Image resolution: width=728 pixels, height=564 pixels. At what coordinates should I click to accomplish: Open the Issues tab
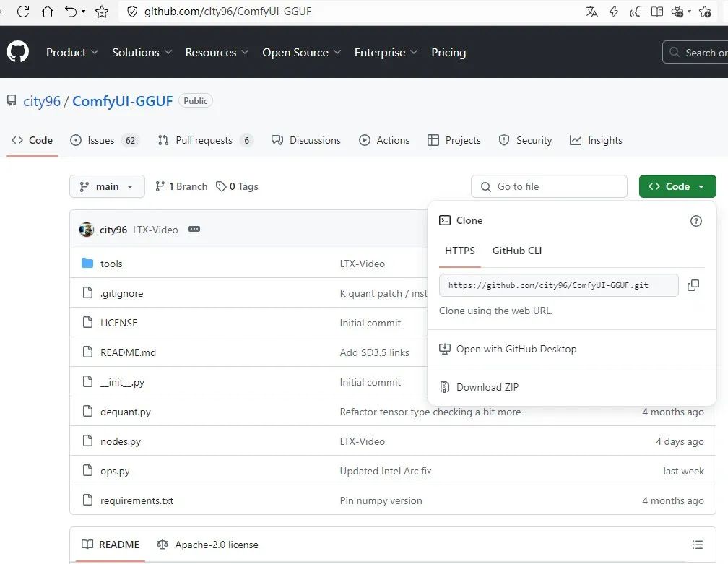105,140
